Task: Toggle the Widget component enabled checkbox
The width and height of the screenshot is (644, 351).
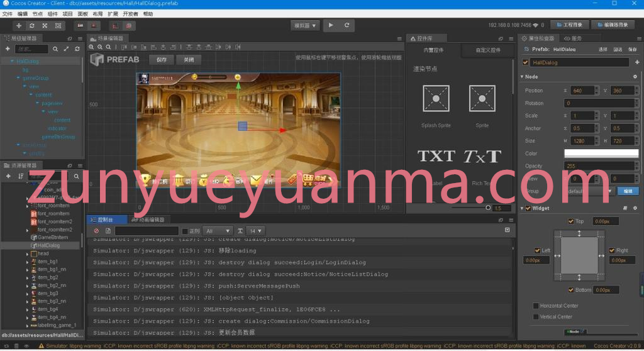Action: point(528,208)
